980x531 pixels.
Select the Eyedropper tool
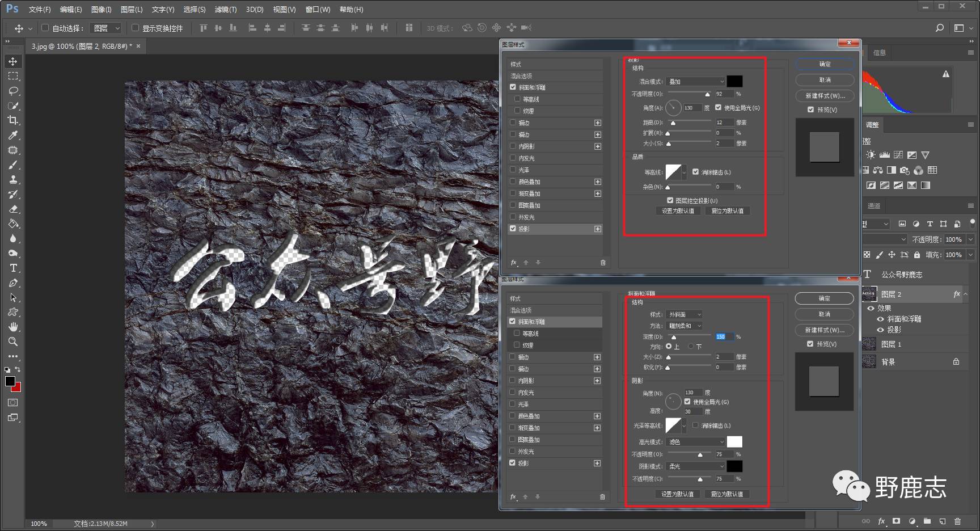(13, 135)
